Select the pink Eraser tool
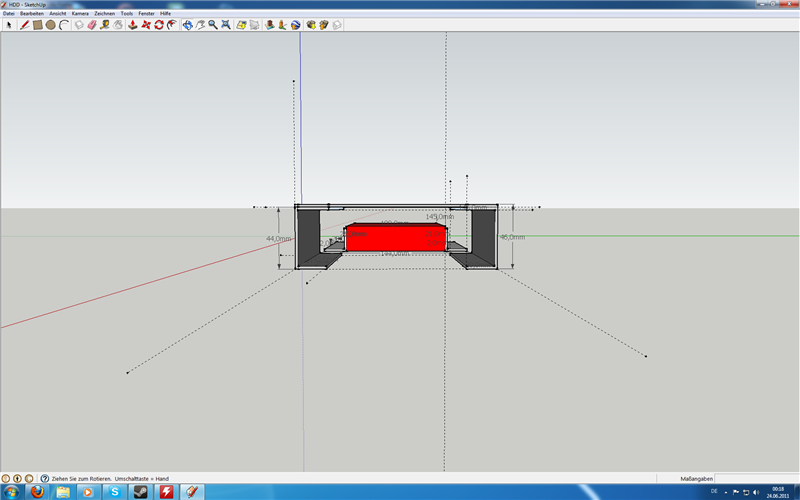Image resolution: width=800 pixels, height=500 pixels. tap(92, 25)
